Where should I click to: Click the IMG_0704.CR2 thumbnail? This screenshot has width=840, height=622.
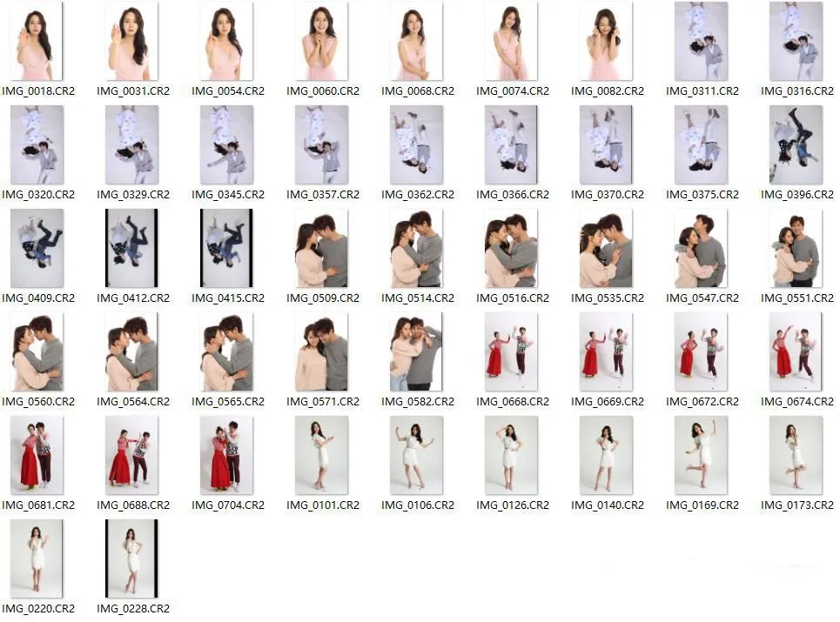226,456
